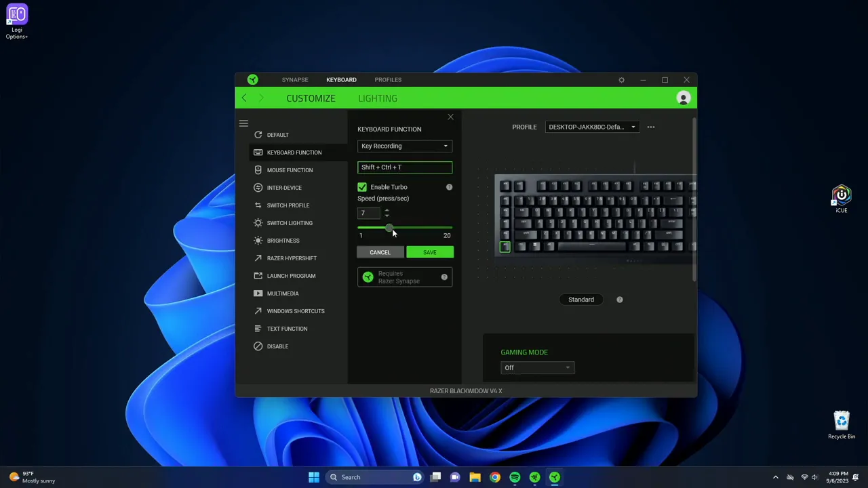Open Chrome from taskbar
The height and width of the screenshot is (488, 868).
(495, 477)
